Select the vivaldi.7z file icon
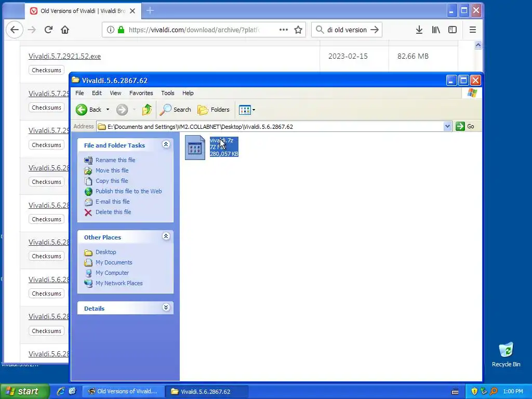Screen dimensions: 532x399 [x=195, y=148]
